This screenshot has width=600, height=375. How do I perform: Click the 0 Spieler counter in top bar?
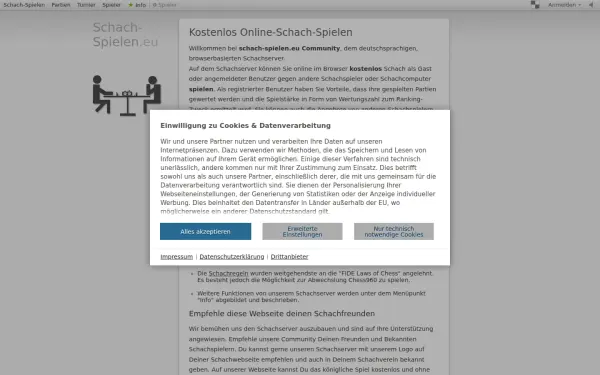tap(165, 5)
